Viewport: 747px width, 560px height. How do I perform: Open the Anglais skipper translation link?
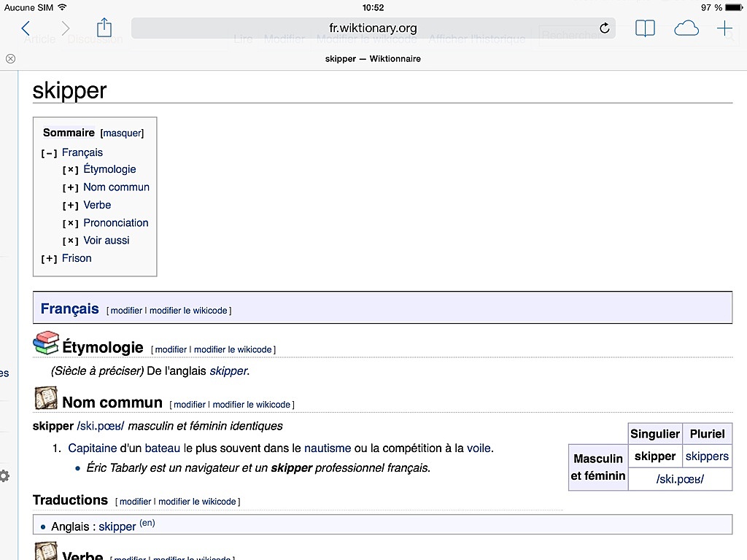point(117,526)
